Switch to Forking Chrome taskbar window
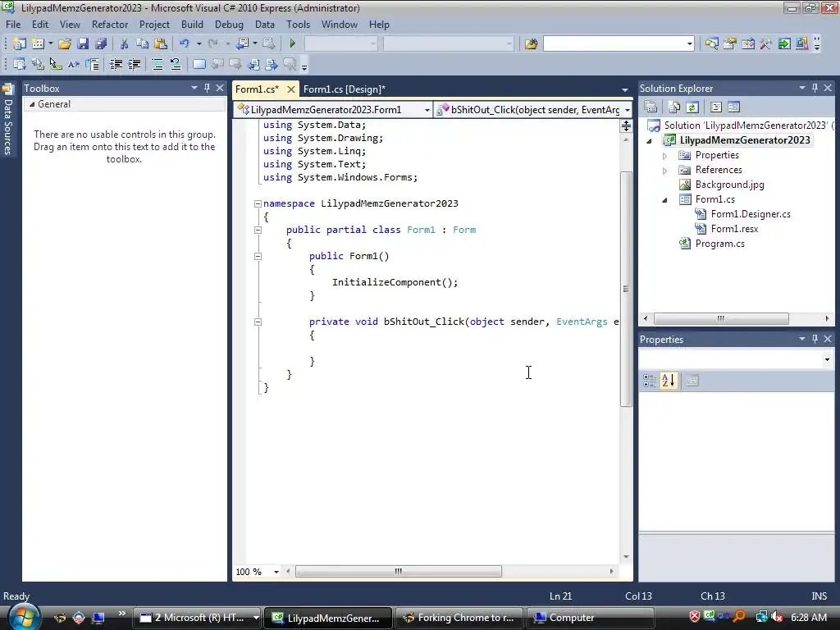 (459, 618)
